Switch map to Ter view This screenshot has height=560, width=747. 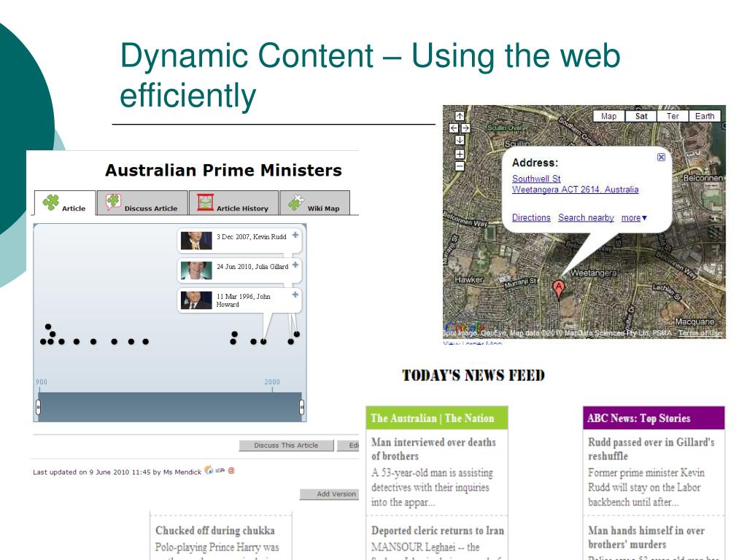coord(673,116)
